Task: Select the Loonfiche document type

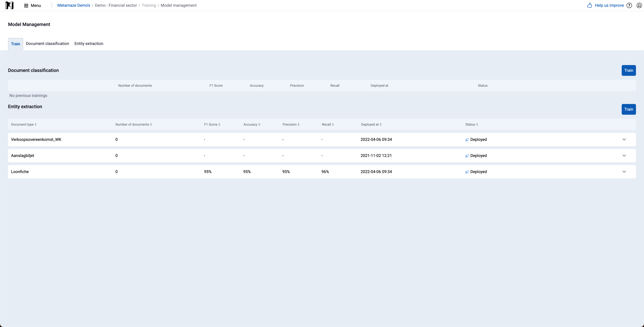Action: click(x=20, y=172)
